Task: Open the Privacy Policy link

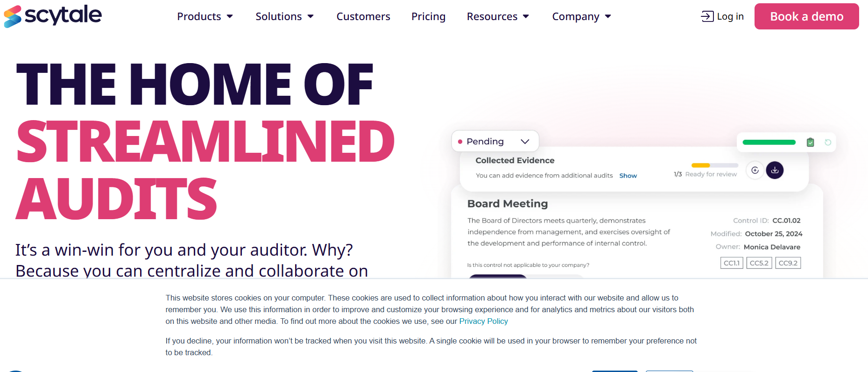Action: 483,321
